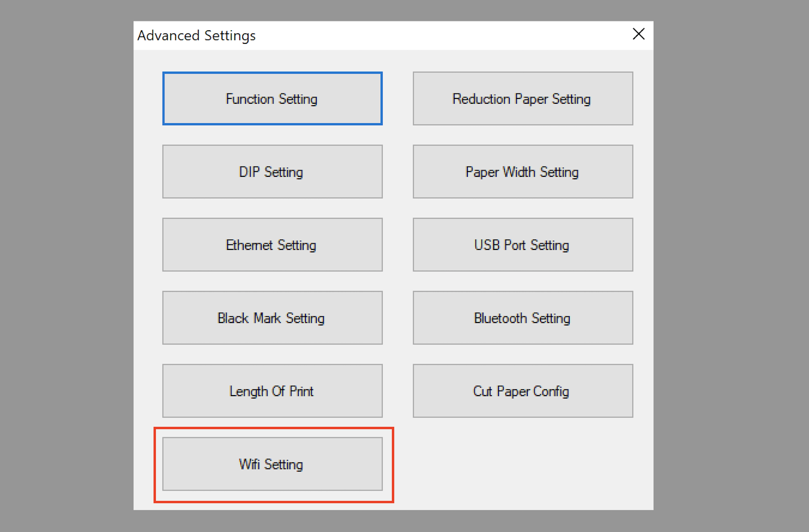Open Cut Paper Config
809x532 pixels.
tap(522, 391)
